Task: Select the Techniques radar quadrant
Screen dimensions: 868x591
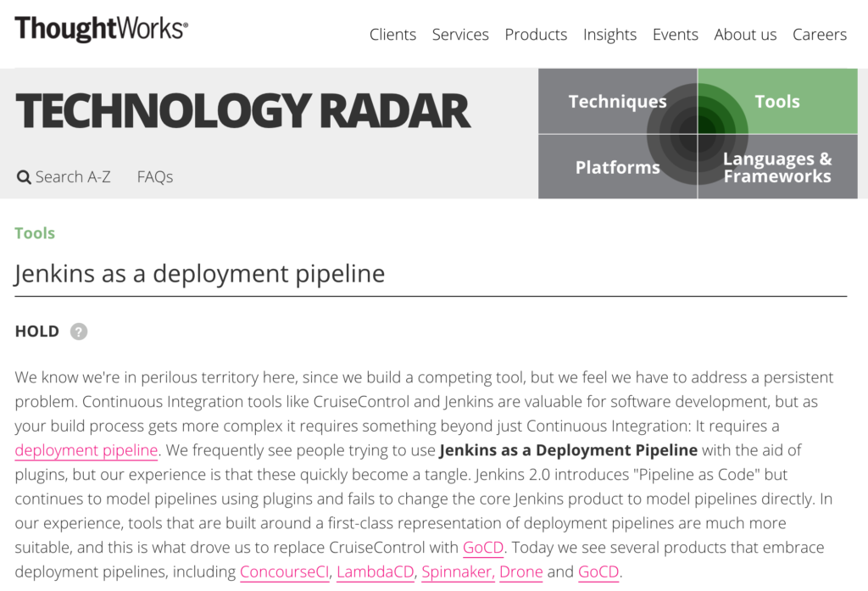Action: coord(617,102)
